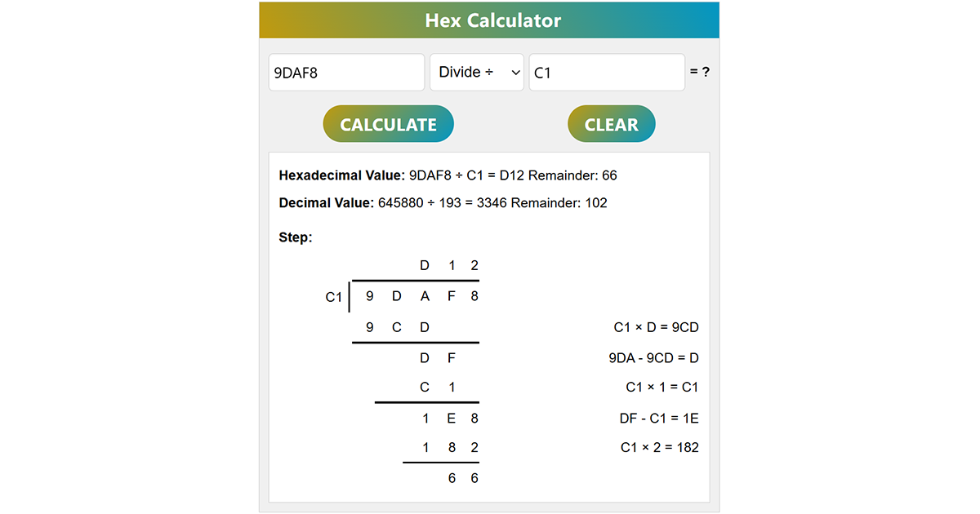Click quotient D 1 2 atop long division
The image size is (980, 514).
pyautogui.click(x=449, y=265)
